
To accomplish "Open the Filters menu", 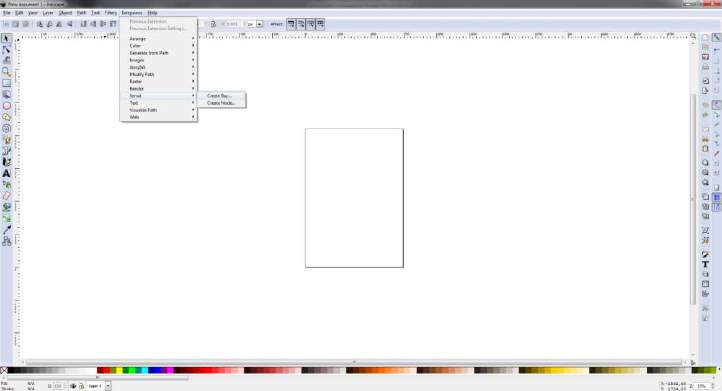I will click(x=111, y=13).
